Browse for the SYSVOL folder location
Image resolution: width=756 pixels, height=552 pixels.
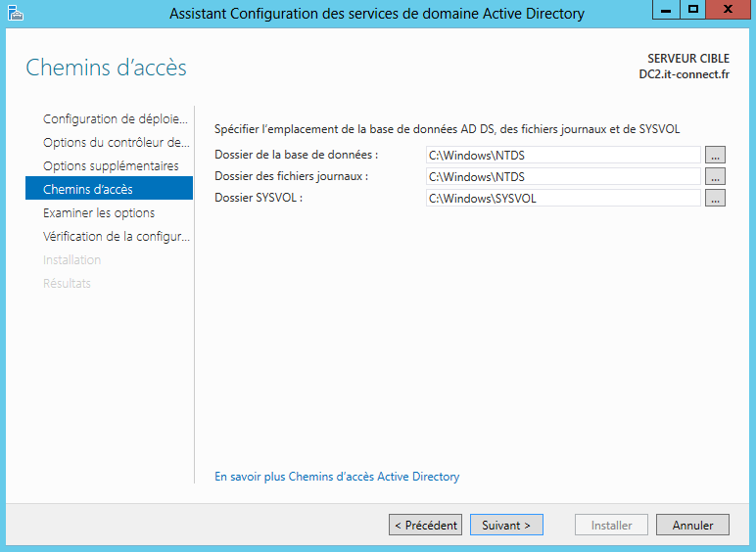tap(715, 198)
